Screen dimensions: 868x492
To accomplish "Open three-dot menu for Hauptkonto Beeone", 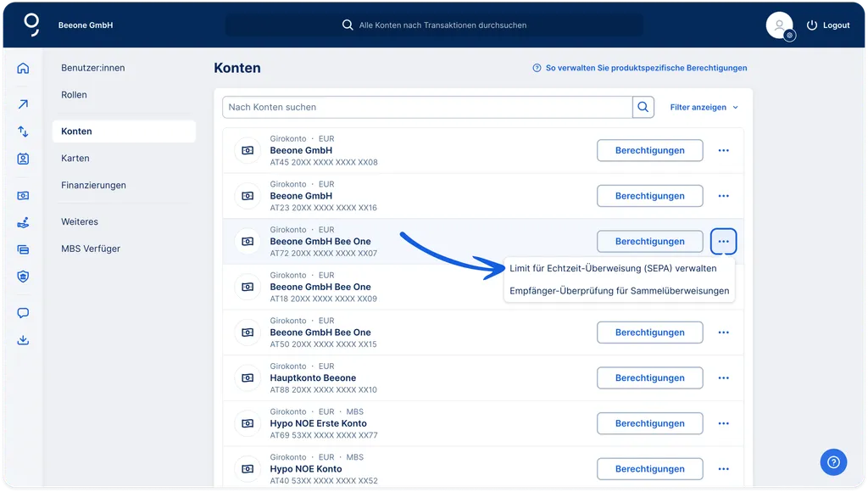I will coord(723,378).
